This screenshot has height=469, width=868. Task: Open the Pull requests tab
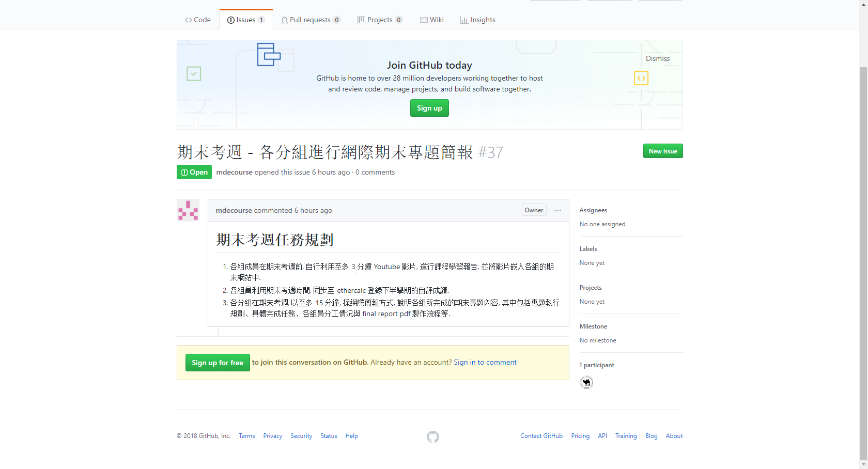tap(311, 20)
